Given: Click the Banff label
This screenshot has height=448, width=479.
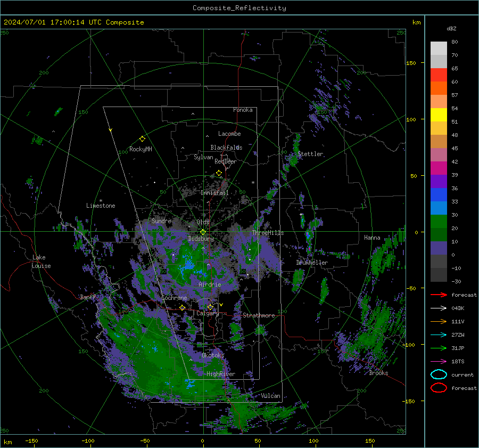Looking at the screenshot, I should pos(88,297).
